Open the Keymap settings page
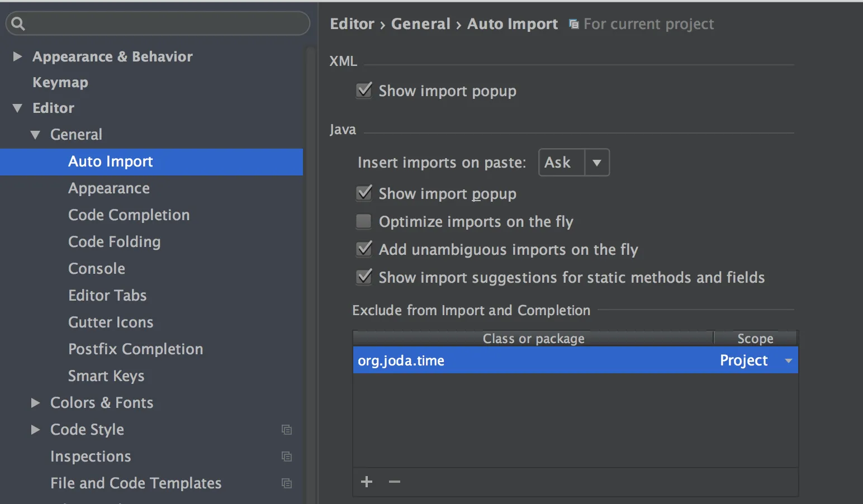863x504 pixels. point(60,83)
